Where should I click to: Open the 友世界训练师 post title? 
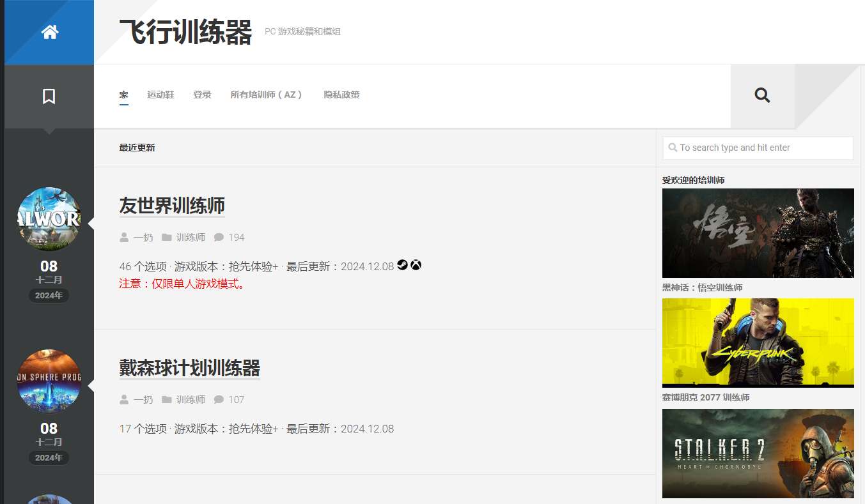point(172,206)
